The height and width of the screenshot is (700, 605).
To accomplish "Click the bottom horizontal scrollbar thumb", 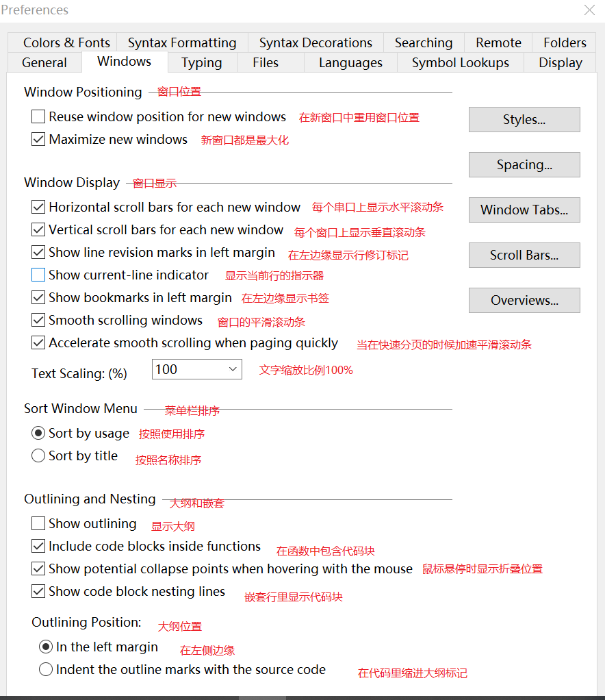I will click(x=262, y=698).
